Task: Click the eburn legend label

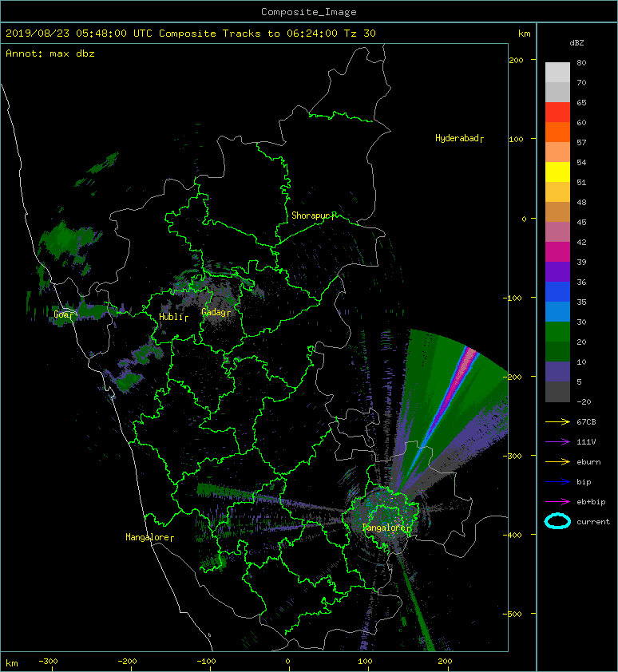Action: point(588,462)
